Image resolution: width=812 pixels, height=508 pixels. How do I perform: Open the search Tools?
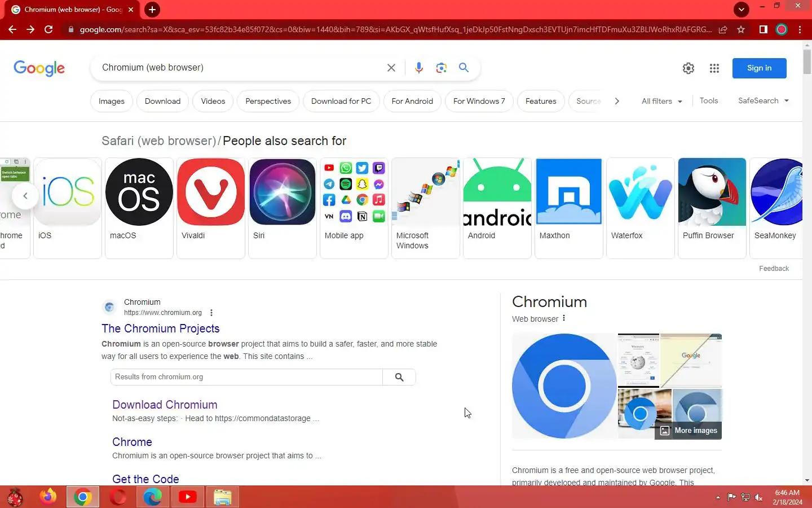click(709, 100)
